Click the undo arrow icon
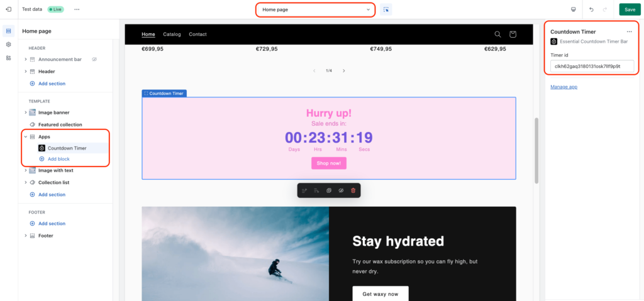 coord(591,9)
